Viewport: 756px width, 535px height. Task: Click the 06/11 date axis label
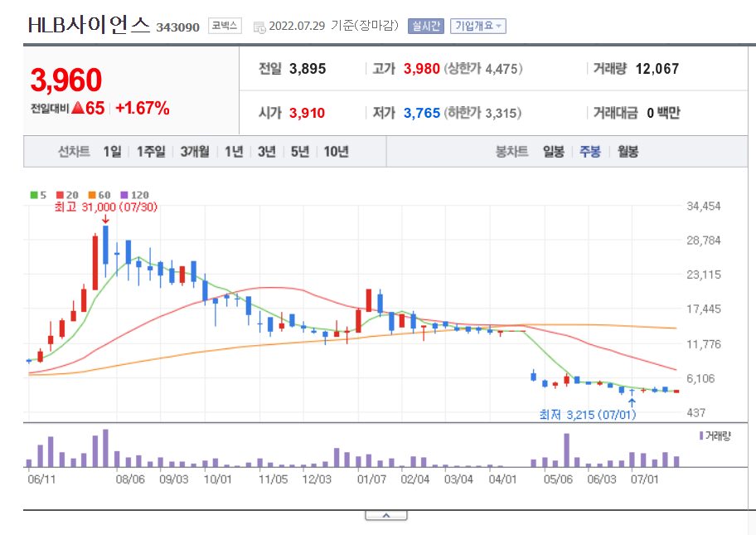click(x=41, y=479)
